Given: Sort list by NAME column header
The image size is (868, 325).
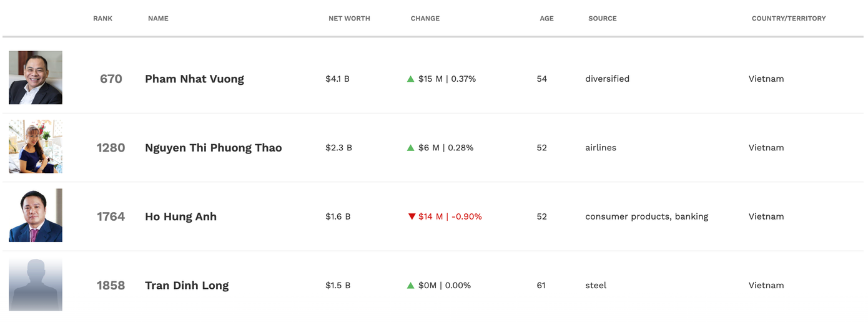Looking at the screenshot, I should coord(158,19).
